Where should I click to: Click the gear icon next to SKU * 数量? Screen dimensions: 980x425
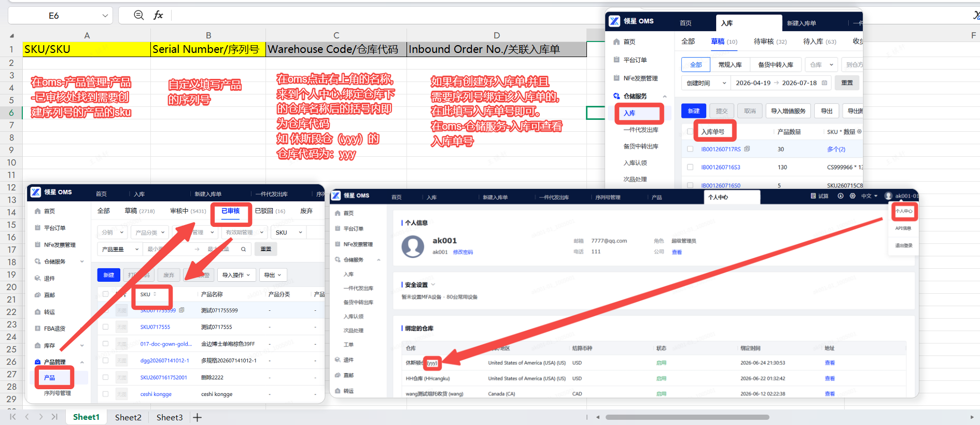coord(859,131)
